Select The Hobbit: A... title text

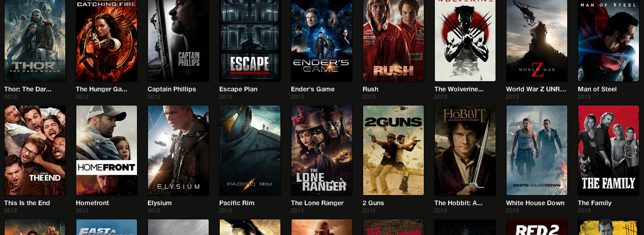(x=458, y=203)
